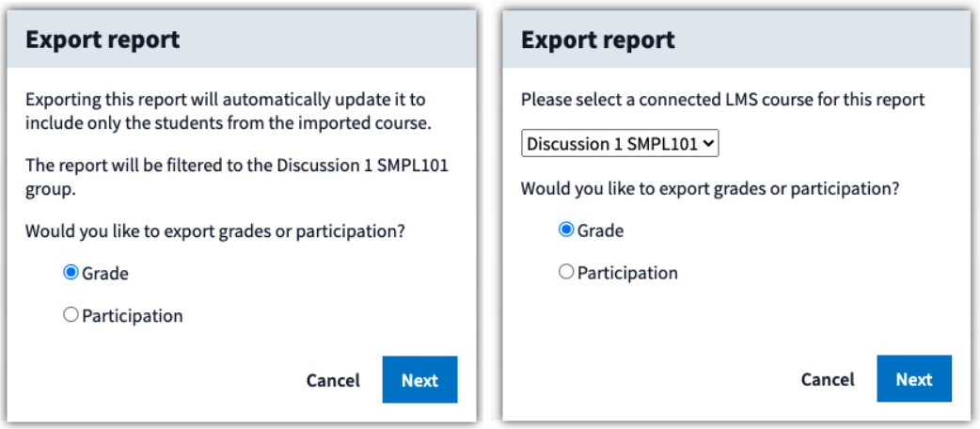Cancel the dialog with the LMS course selector
The height and width of the screenshot is (429, 980).
pyautogui.click(x=828, y=379)
